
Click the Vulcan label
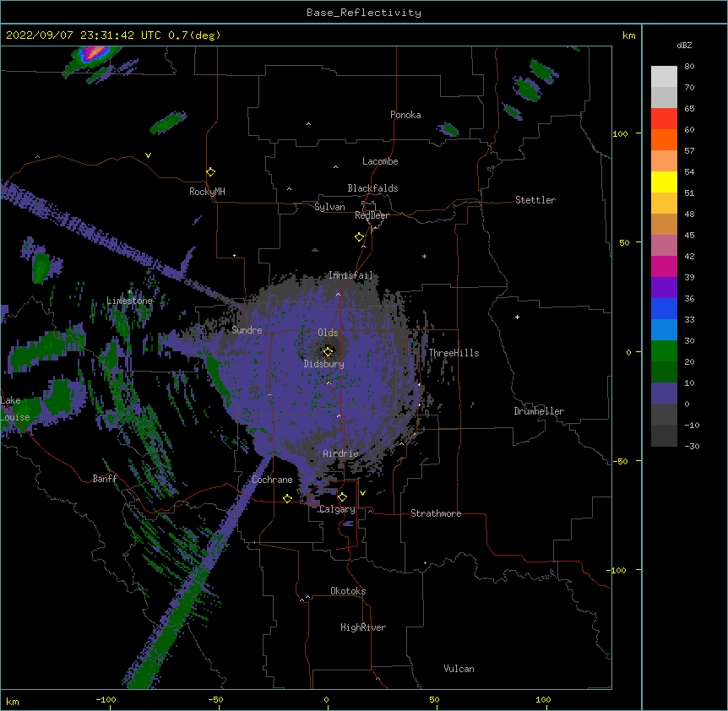(459, 669)
